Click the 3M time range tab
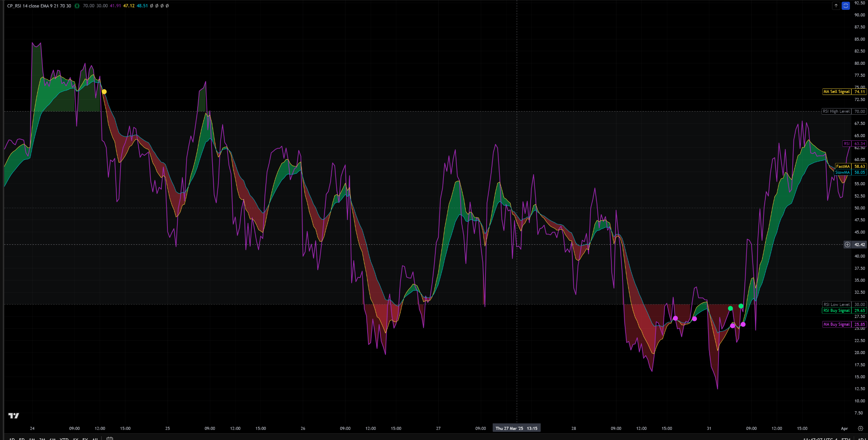 pyautogui.click(x=42, y=439)
